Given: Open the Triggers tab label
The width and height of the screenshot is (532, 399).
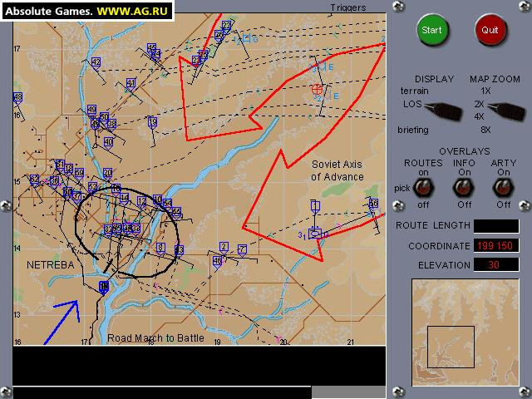Looking at the screenshot, I should (348, 7).
